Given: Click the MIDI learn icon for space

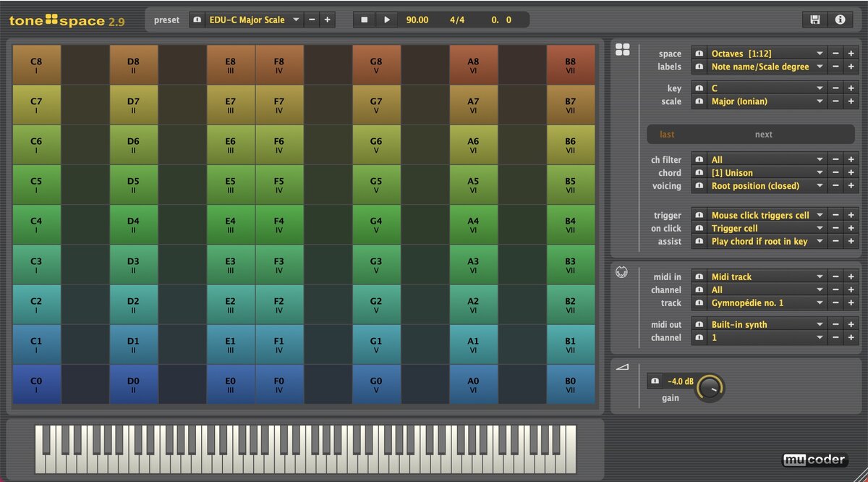Looking at the screenshot, I should point(699,54).
